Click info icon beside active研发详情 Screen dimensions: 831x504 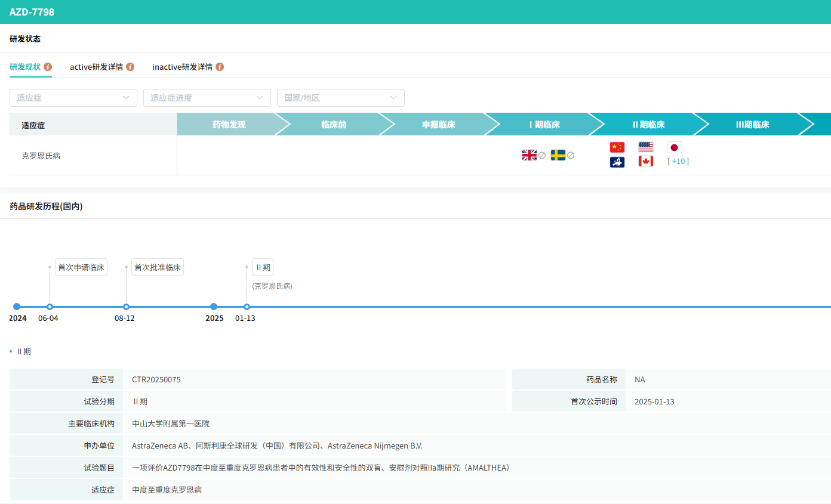coord(130,67)
